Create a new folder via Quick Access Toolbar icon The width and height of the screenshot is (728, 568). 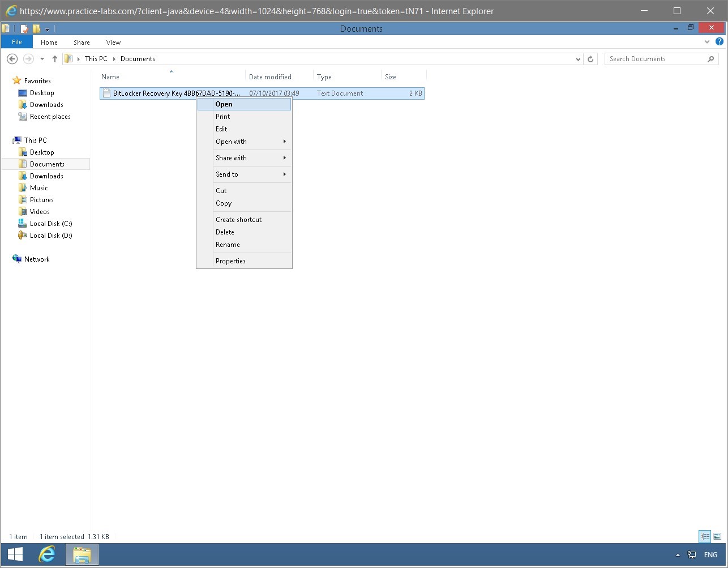pos(36,28)
